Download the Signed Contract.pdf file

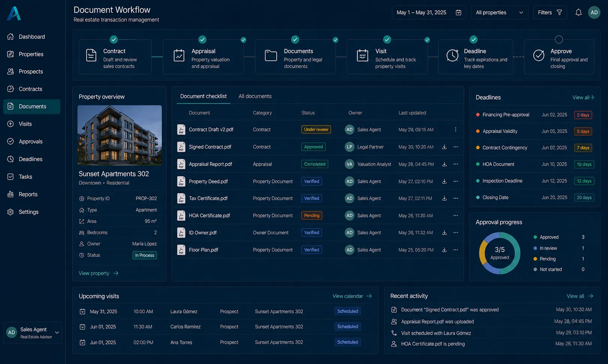(x=444, y=147)
